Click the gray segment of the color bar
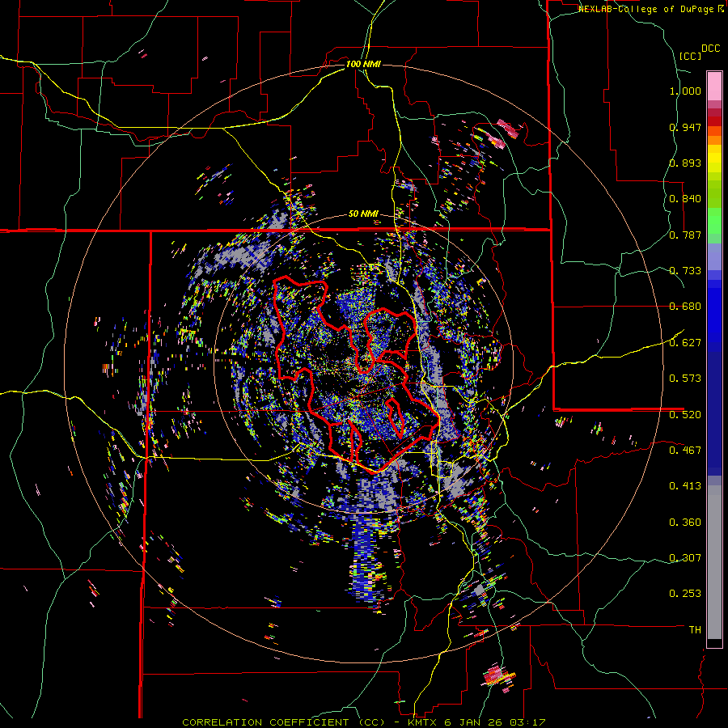The width and height of the screenshot is (728, 728). [x=714, y=562]
